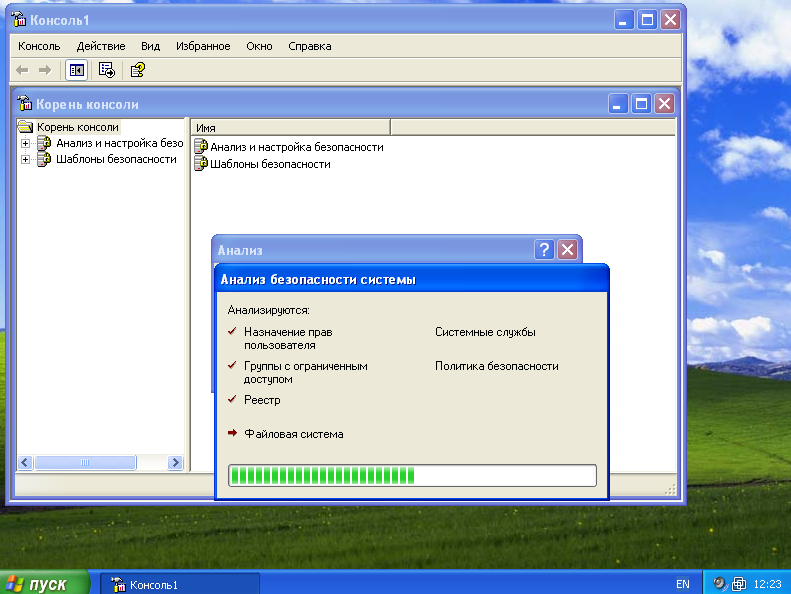791x594 pixels.
Task: Click the tree icon of Шаблоны безопасности
Action: [44, 159]
